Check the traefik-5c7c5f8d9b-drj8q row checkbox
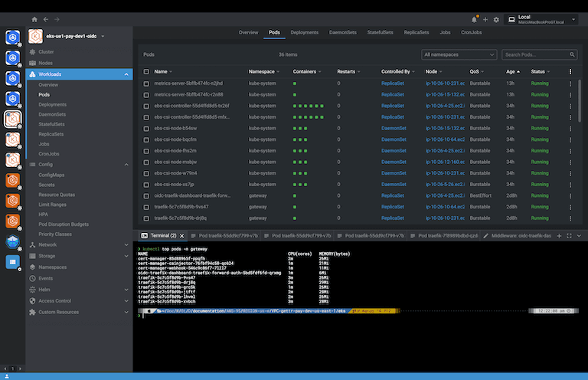Image resolution: width=588 pixels, height=380 pixels. pos(146,218)
